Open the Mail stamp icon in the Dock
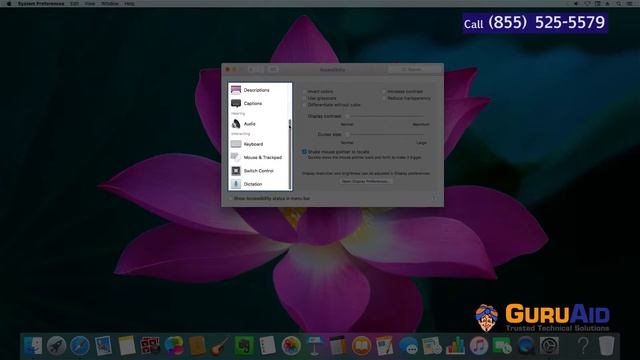 pos(103,345)
